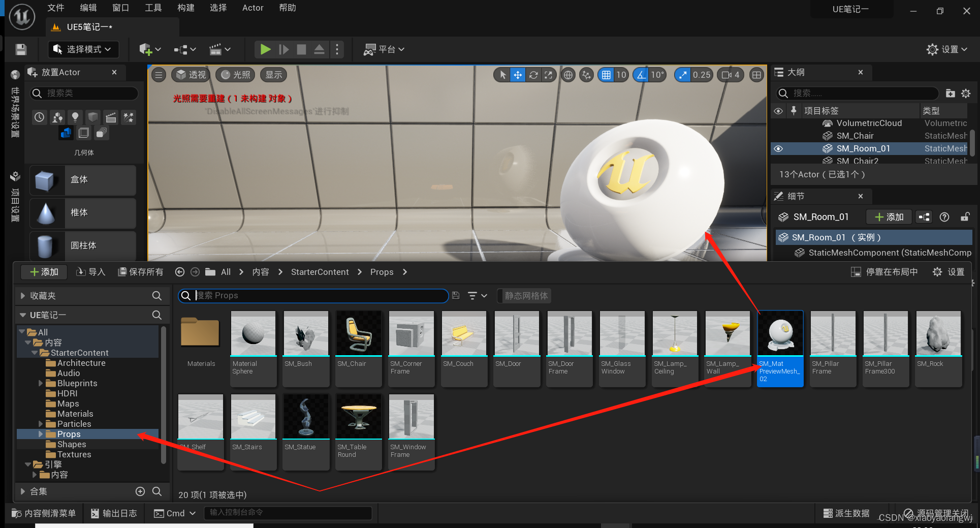Toggle rotation snap angle icon

(641, 75)
